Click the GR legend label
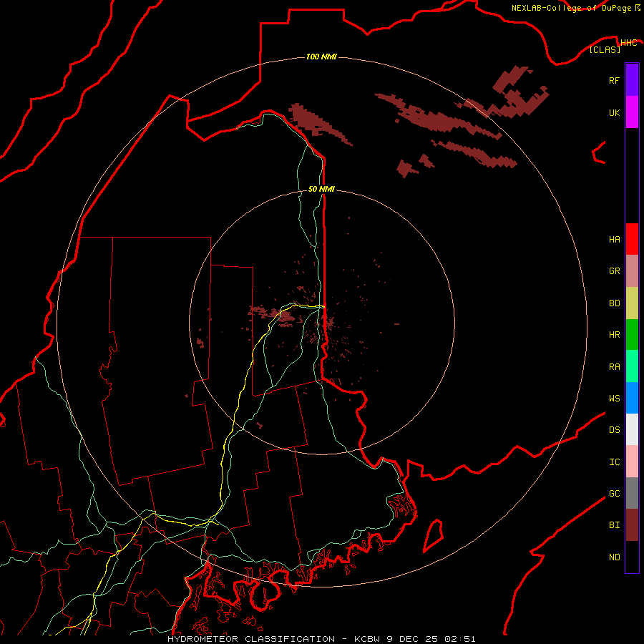The width and height of the screenshot is (644, 644). (x=614, y=271)
